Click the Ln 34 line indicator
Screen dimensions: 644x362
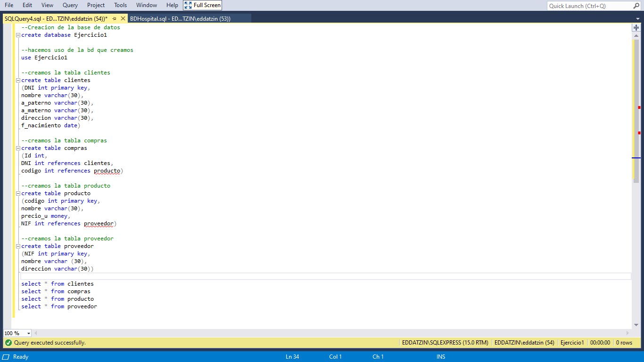point(292,357)
